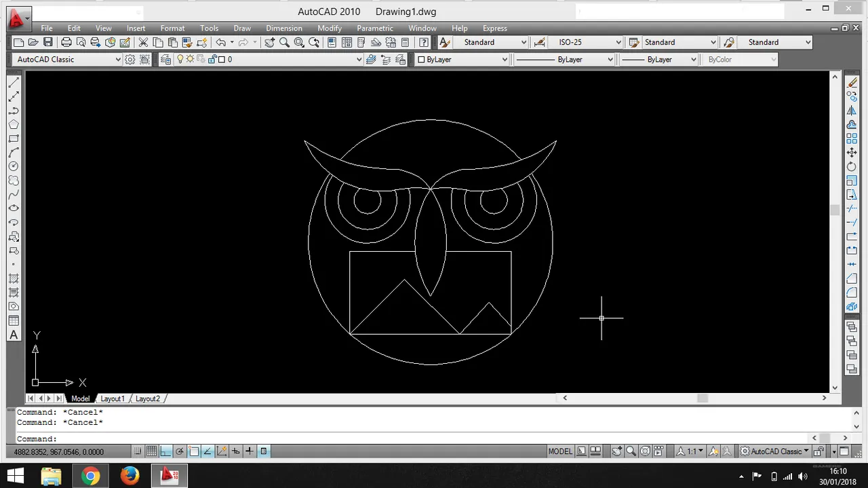Select the Mirror modify tool
868x488 pixels.
(852, 111)
